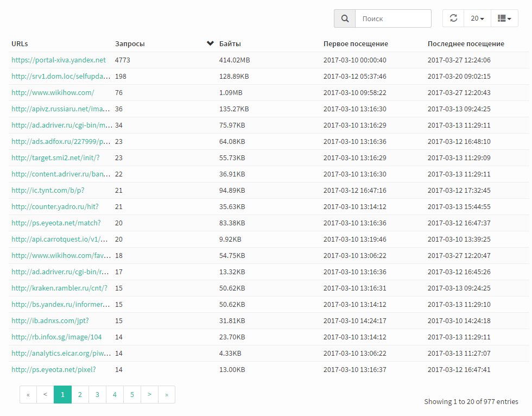532x416 pixels.
Task: Open link http://ib.adnxs.com/jpt?
Action: coord(50,320)
